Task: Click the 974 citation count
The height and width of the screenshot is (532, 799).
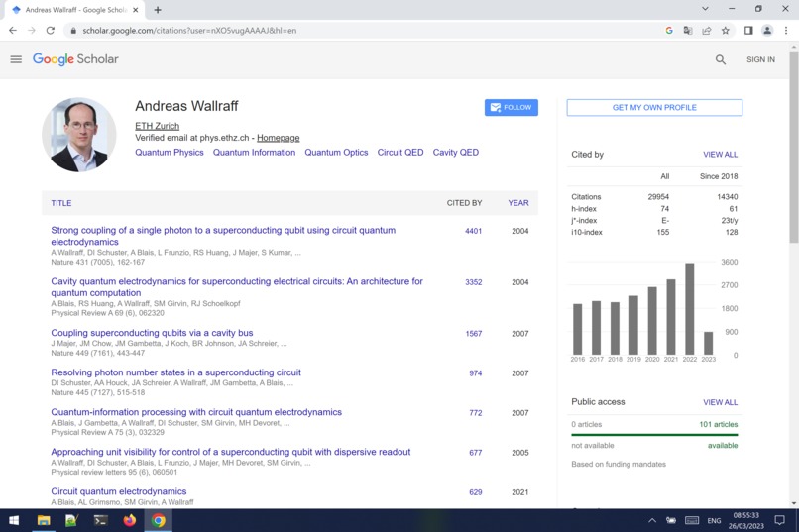Action: [x=476, y=373]
